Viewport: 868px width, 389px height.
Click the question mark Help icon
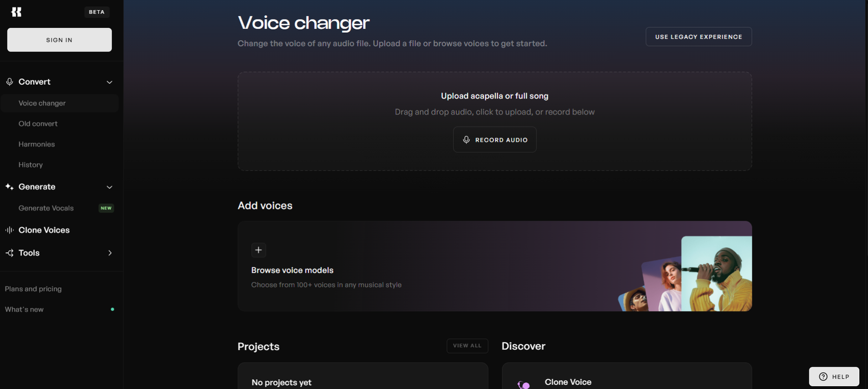point(823,377)
